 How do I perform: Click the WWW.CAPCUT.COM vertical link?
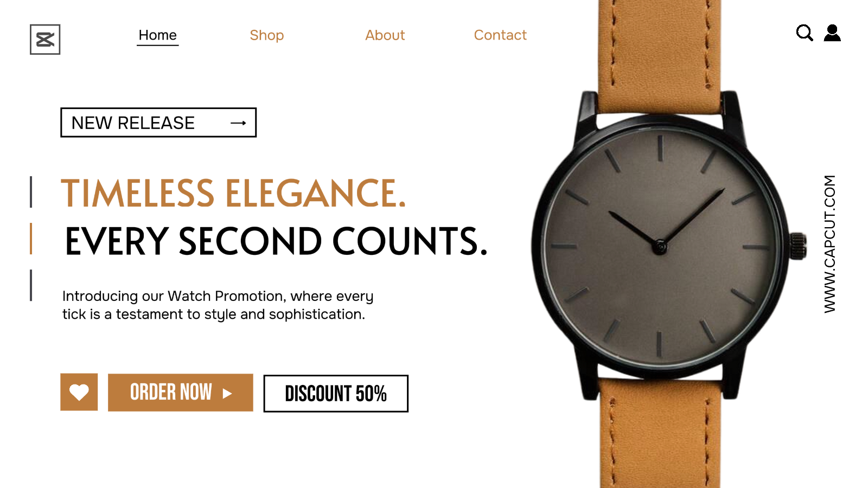pos(830,244)
